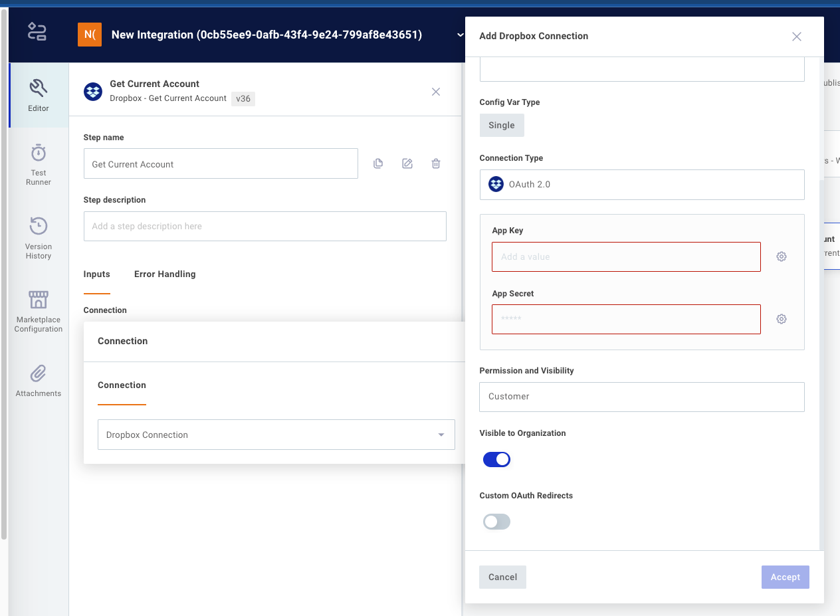Click the copy icon next to Step name
The width and height of the screenshot is (840, 616).
click(x=377, y=163)
